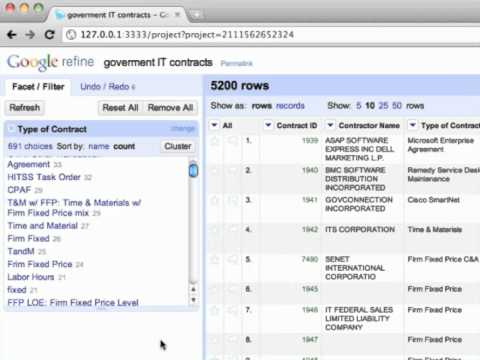Click contract ID cell 7490
This screenshot has height=360, width=480.
[x=310, y=259]
